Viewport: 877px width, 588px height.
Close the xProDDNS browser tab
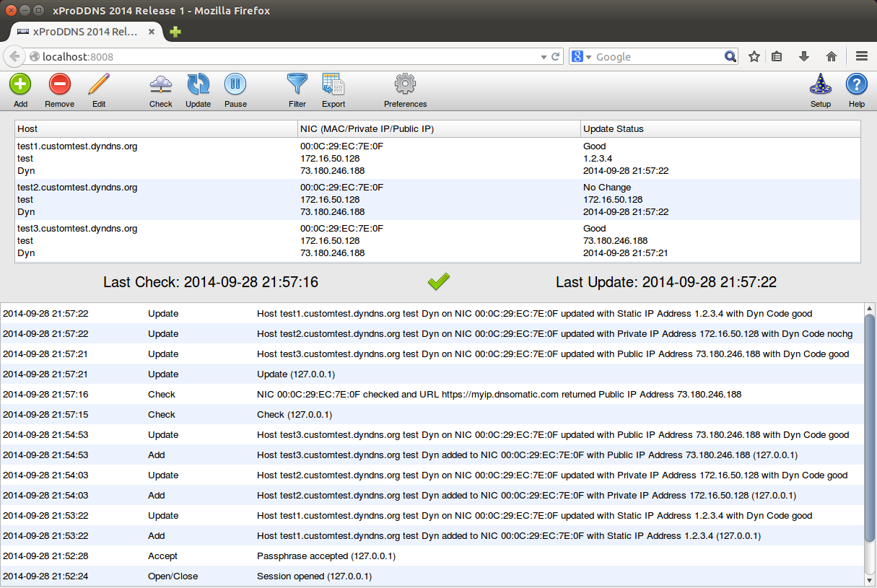pos(152,32)
